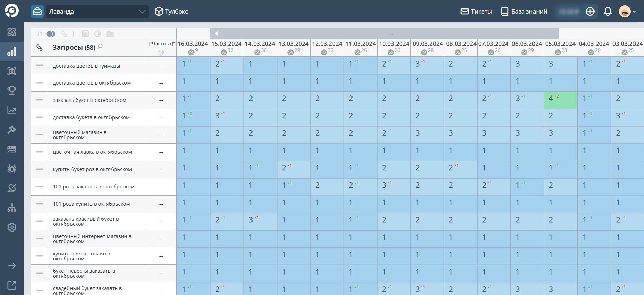Expand the sidebar with the arrow button

click(12, 265)
